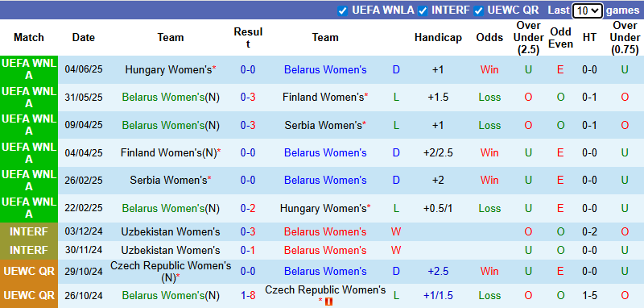Uncheck the UEFA WNLA filter checkbox
644x308 pixels.
coord(343,10)
